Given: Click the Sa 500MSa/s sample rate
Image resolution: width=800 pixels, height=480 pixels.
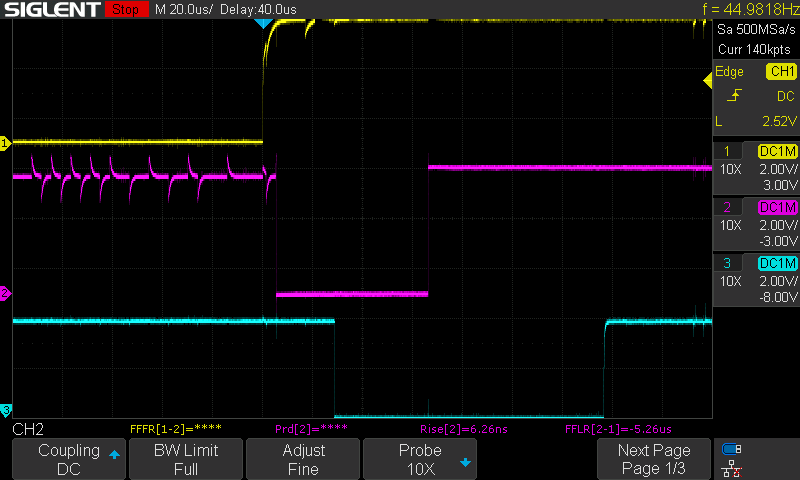Looking at the screenshot, I should 756,30.
